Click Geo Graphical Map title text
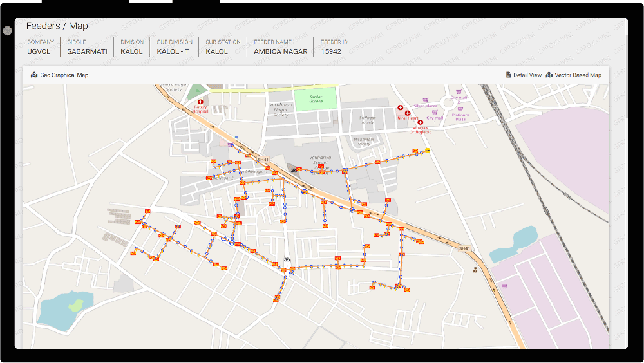The height and width of the screenshot is (363, 644). tap(64, 75)
